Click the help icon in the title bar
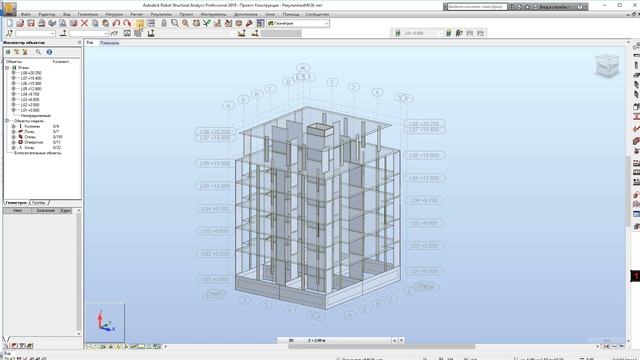The height and width of the screenshot is (360, 640). click(580, 7)
